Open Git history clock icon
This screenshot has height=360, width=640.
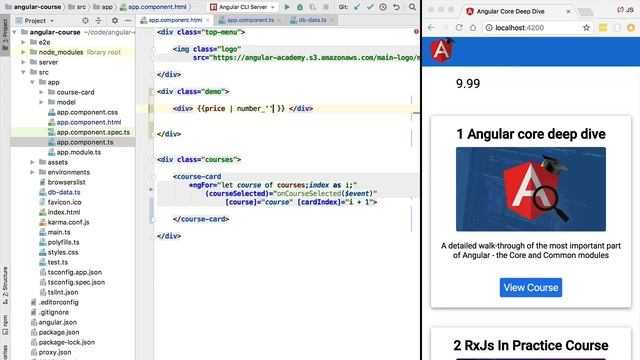click(383, 7)
